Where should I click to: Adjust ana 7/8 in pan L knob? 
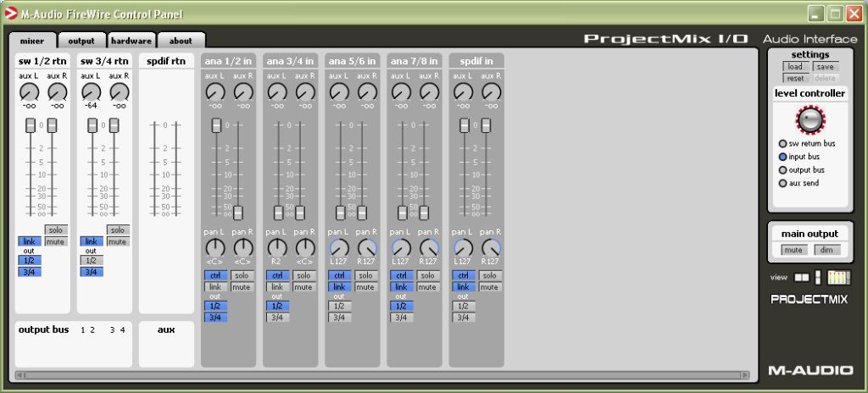401,247
